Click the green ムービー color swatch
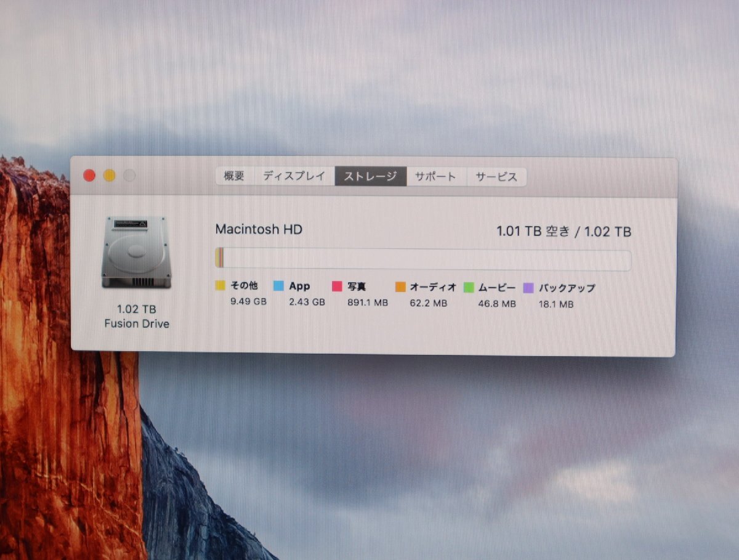This screenshot has width=739, height=560. [469, 287]
